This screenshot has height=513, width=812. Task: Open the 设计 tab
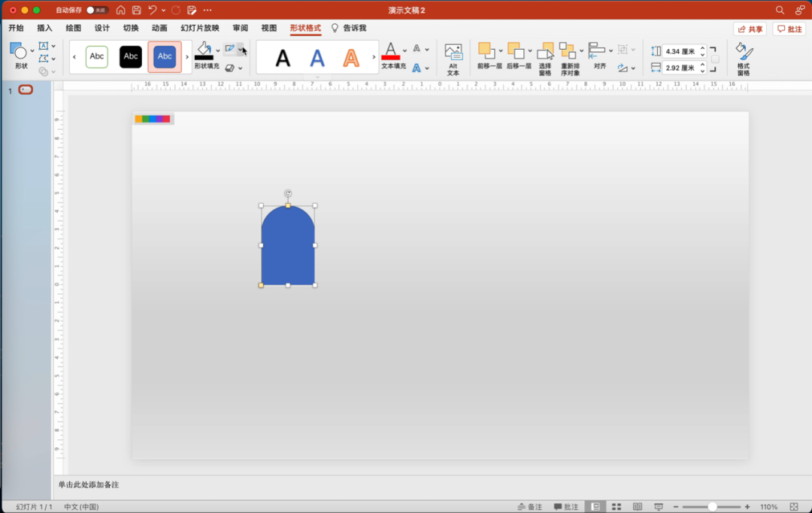[102, 28]
